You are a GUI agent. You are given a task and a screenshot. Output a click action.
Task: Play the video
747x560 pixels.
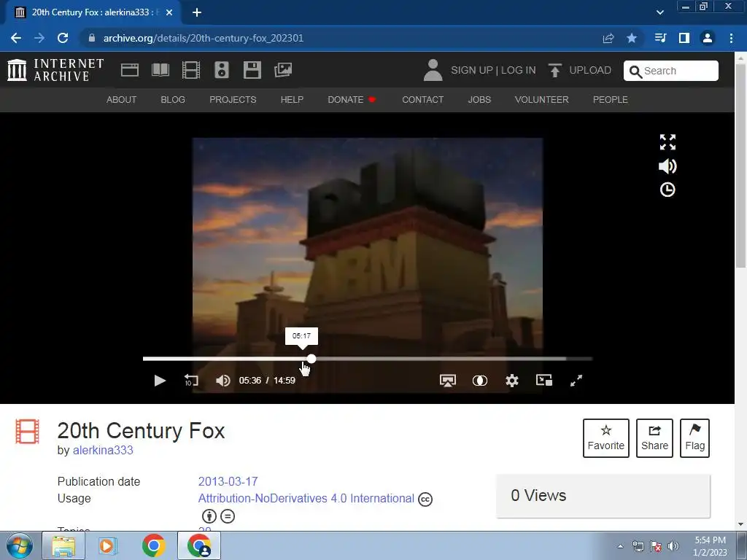click(x=160, y=381)
